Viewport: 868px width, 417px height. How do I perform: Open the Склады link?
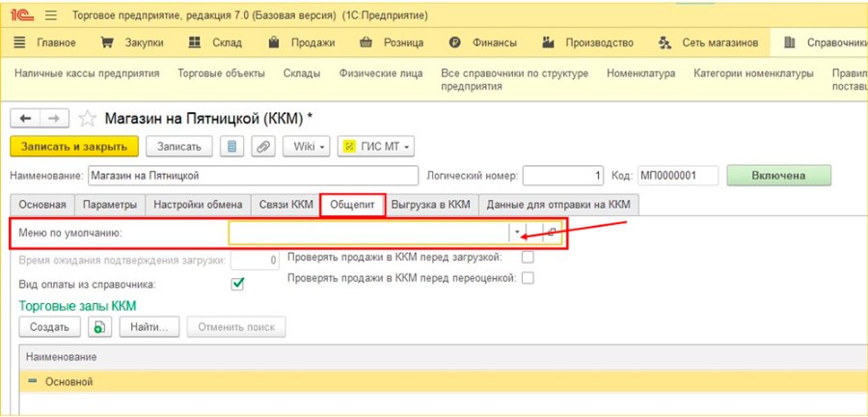[302, 73]
